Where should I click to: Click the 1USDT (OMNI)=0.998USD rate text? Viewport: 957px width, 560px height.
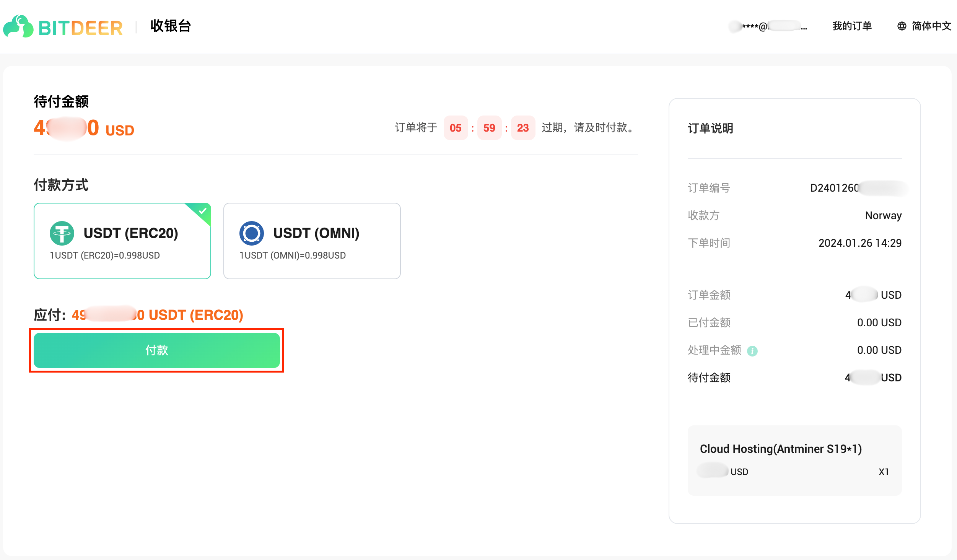[x=293, y=255]
